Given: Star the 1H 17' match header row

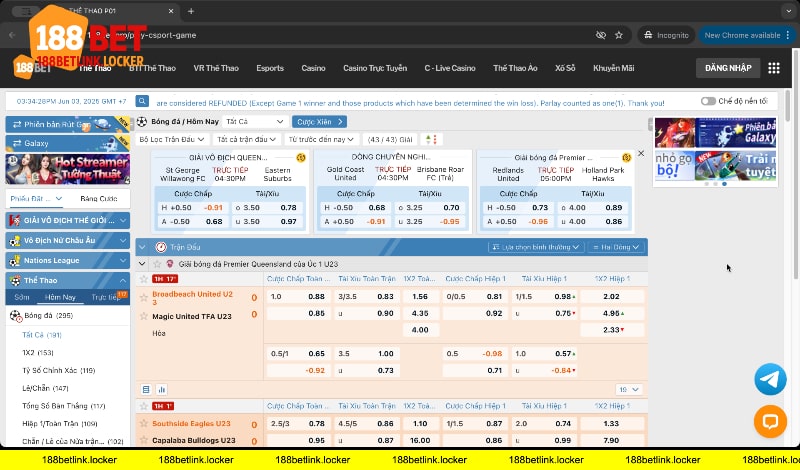Looking at the screenshot, I should 144,279.
